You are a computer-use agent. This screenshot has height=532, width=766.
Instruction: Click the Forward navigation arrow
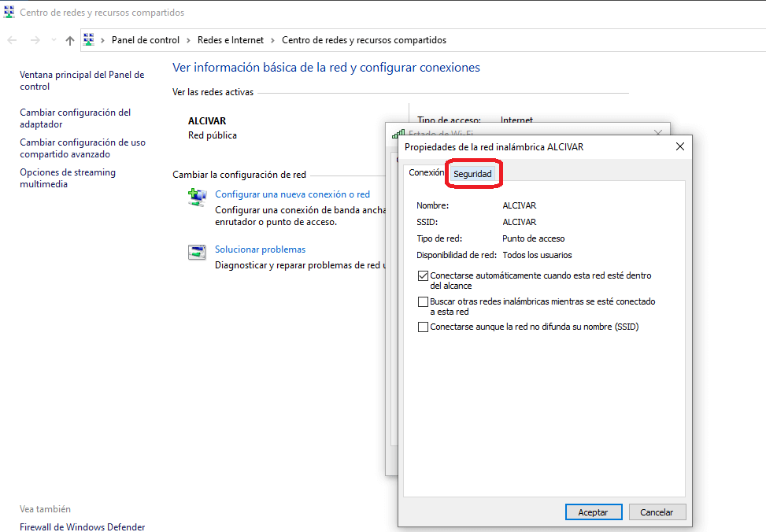coord(35,40)
